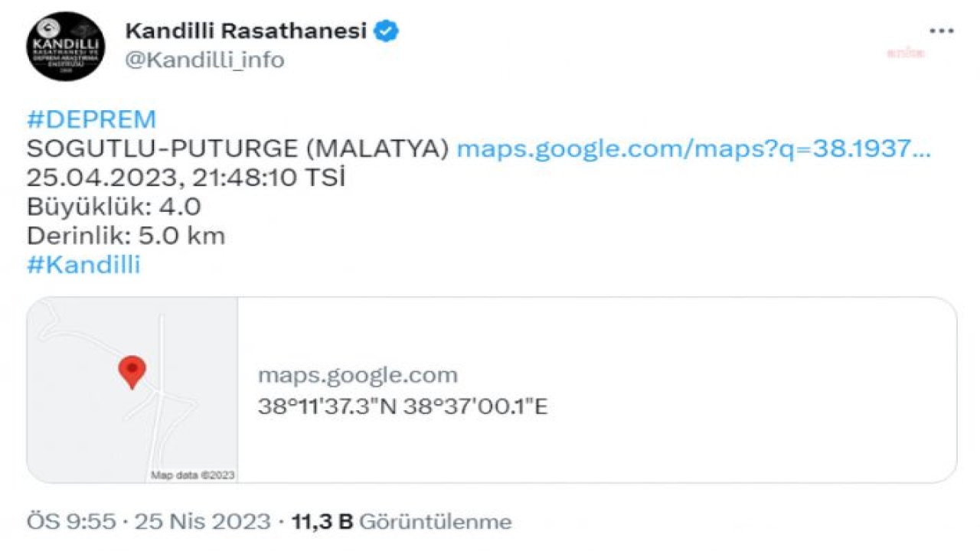Open the tweet's three-dot more menu
This screenshot has height=551, width=980.
coord(941,31)
